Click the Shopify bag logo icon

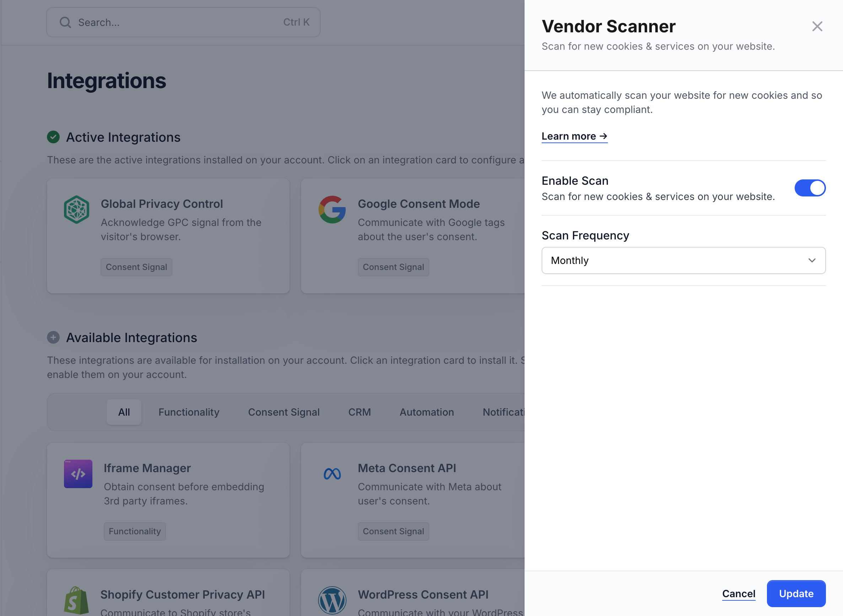(76, 600)
